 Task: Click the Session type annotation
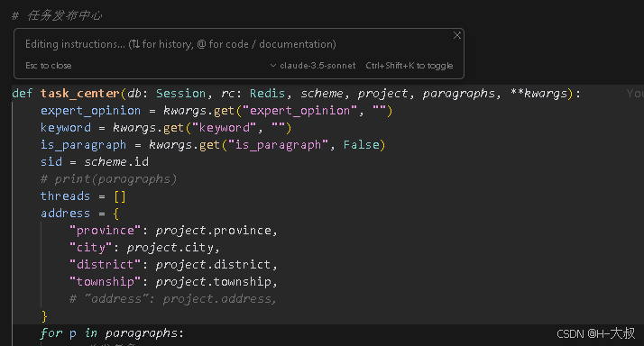click(x=180, y=94)
